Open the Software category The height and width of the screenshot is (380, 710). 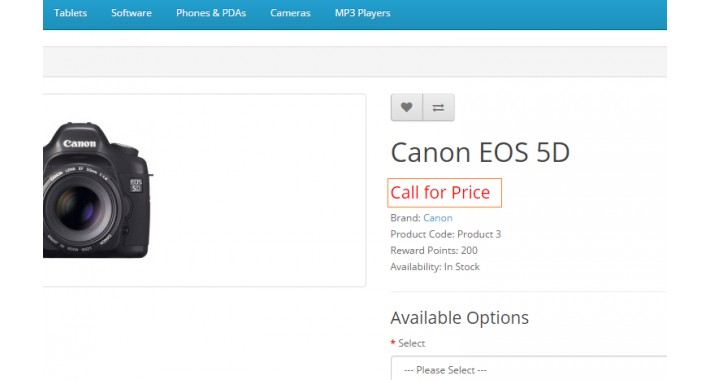(x=131, y=13)
